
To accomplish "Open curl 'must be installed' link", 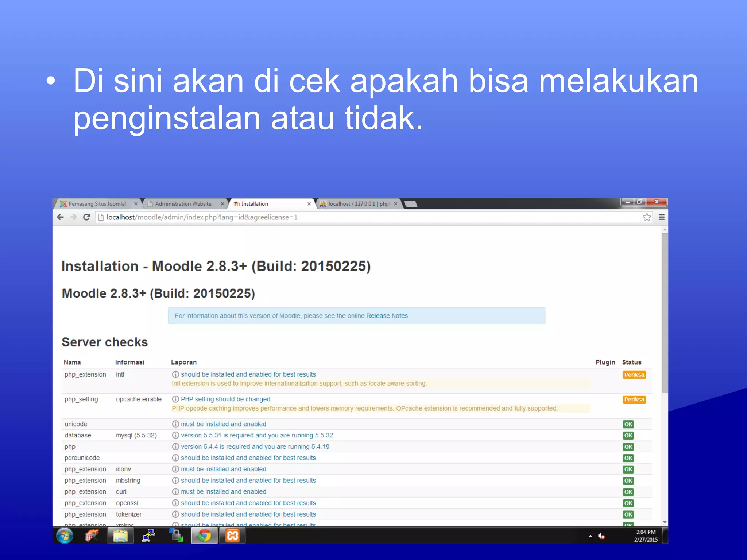I will pos(224,492).
